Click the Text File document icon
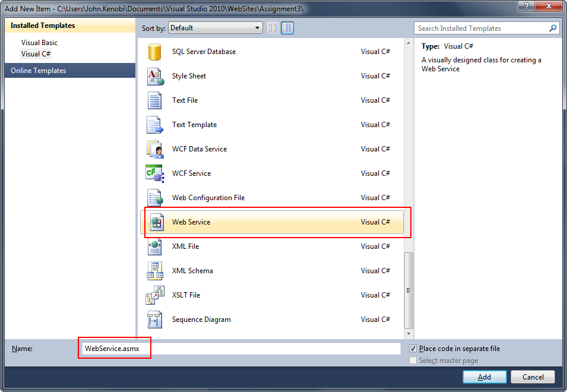This screenshot has width=567, height=392. click(155, 100)
